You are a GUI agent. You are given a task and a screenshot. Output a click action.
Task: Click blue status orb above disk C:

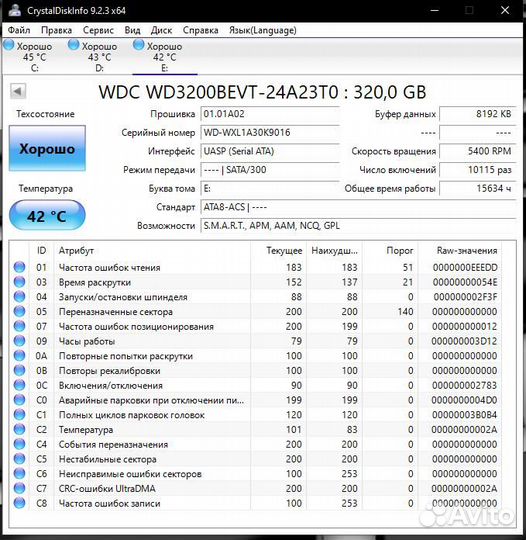(9, 45)
